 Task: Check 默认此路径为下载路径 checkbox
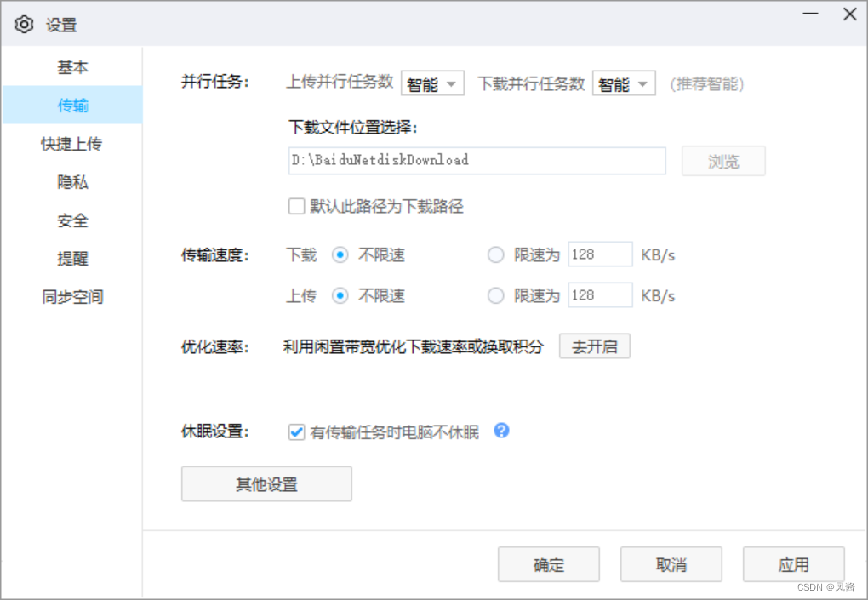[x=297, y=207]
